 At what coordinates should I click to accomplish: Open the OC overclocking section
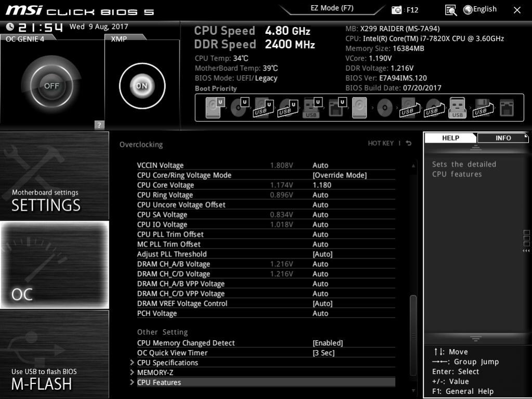pyautogui.click(x=54, y=265)
